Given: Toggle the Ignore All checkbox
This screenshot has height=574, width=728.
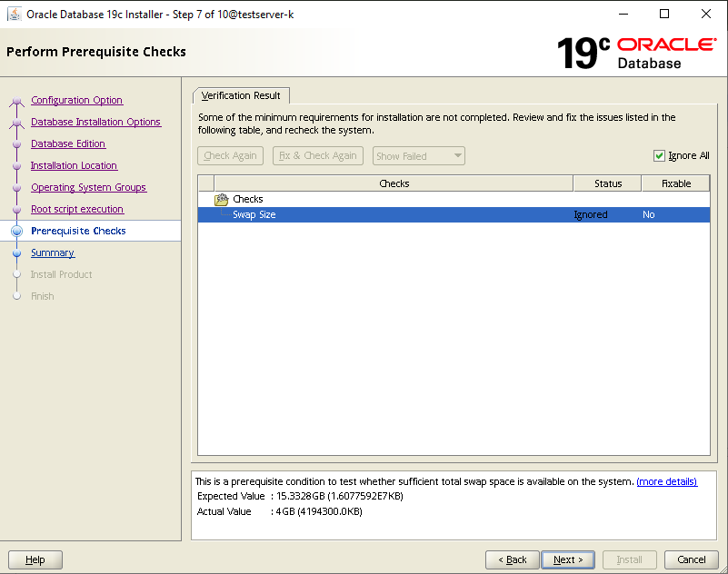Looking at the screenshot, I should (x=659, y=156).
